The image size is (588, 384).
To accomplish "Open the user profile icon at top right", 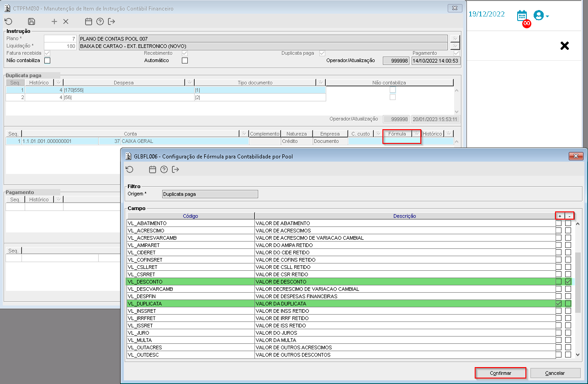I will coord(539,16).
